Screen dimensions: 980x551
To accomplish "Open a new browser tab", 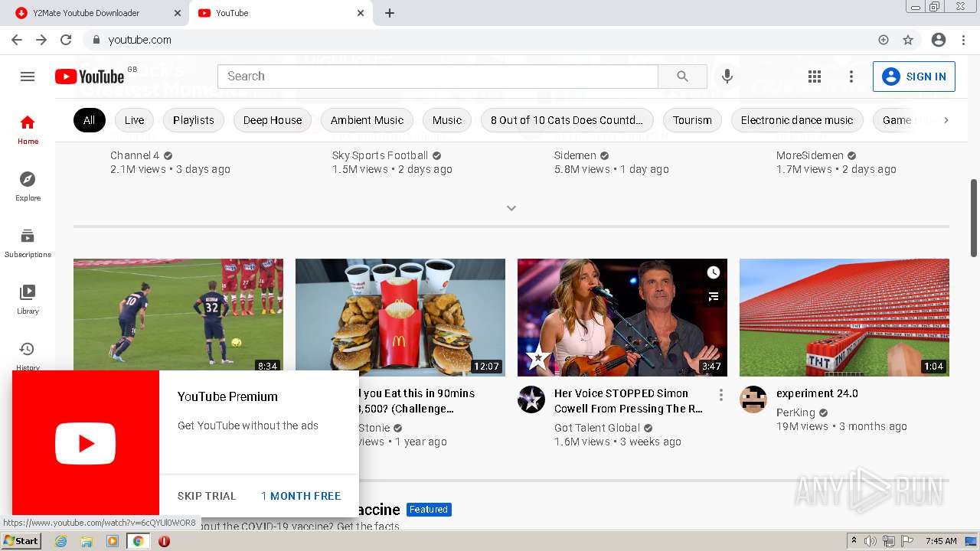I will point(390,13).
